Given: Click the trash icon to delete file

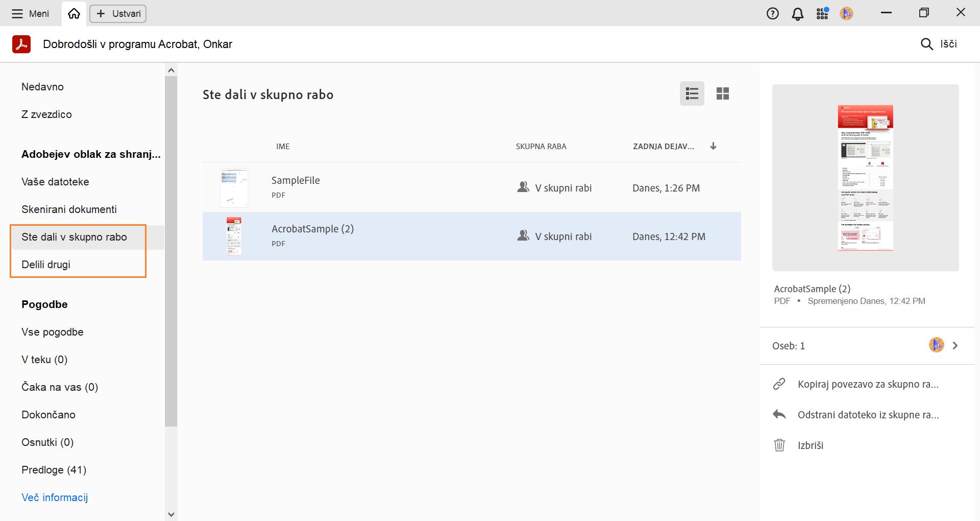Looking at the screenshot, I should click(x=779, y=445).
